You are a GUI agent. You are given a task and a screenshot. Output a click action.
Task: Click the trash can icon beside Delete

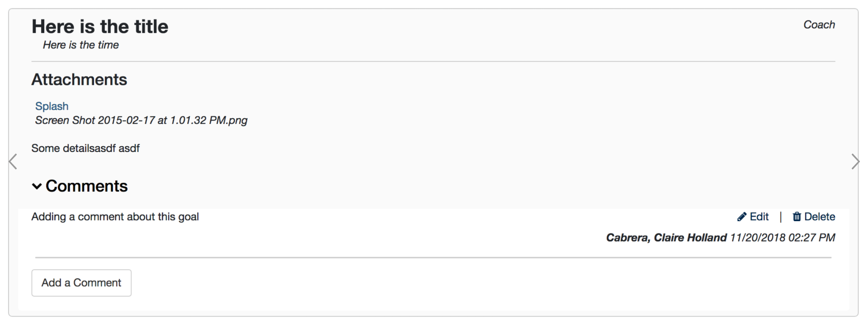coord(797,217)
